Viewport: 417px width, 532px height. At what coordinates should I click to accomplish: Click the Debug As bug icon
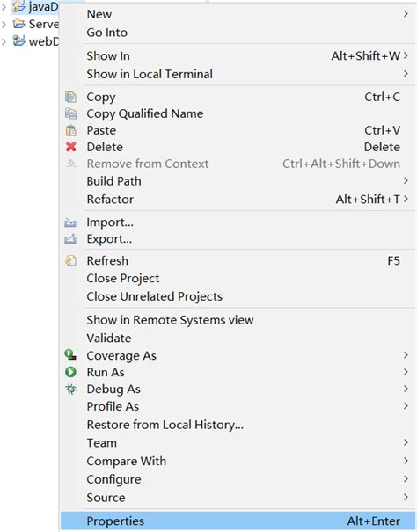(x=70, y=390)
